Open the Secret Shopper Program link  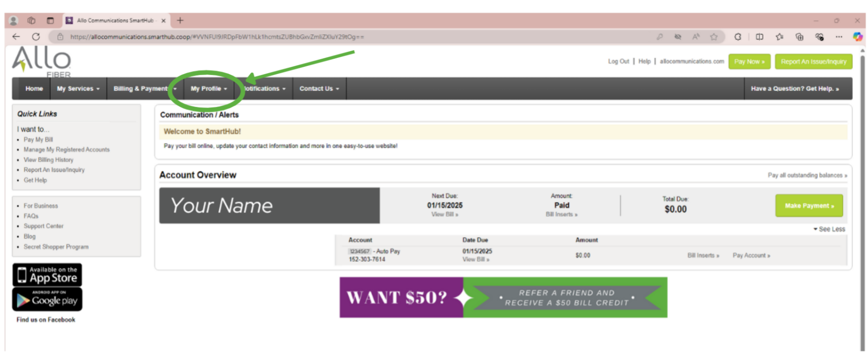click(56, 247)
